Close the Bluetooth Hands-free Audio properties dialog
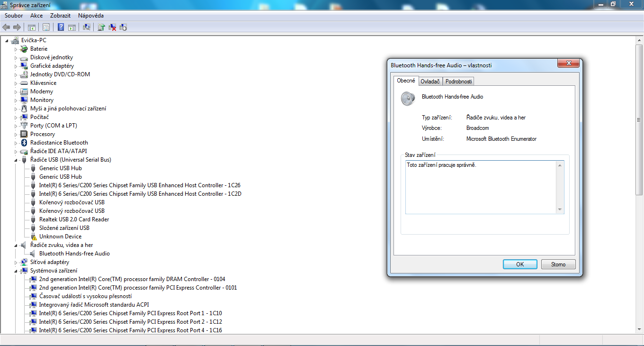This screenshot has height=346, width=644. coord(569,64)
